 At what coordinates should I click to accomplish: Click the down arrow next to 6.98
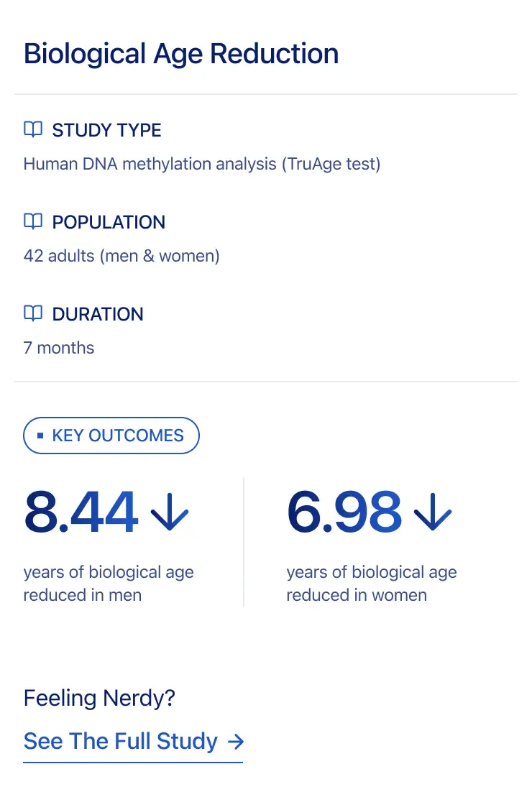tap(433, 513)
